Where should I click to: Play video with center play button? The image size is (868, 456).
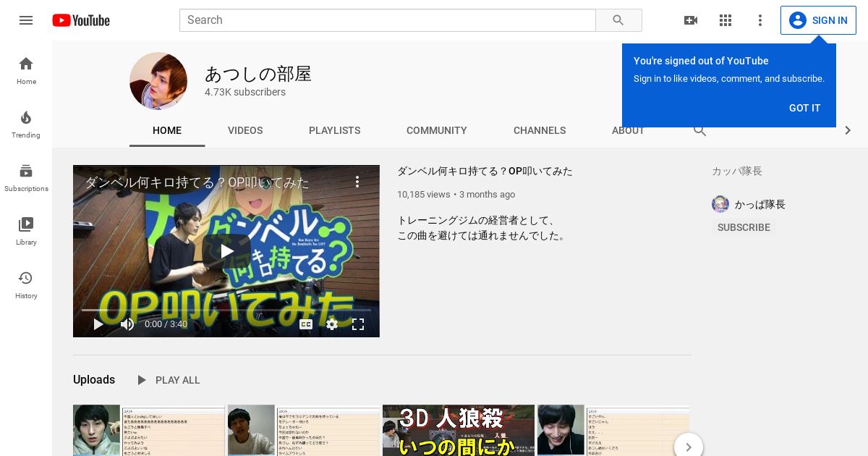click(226, 251)
